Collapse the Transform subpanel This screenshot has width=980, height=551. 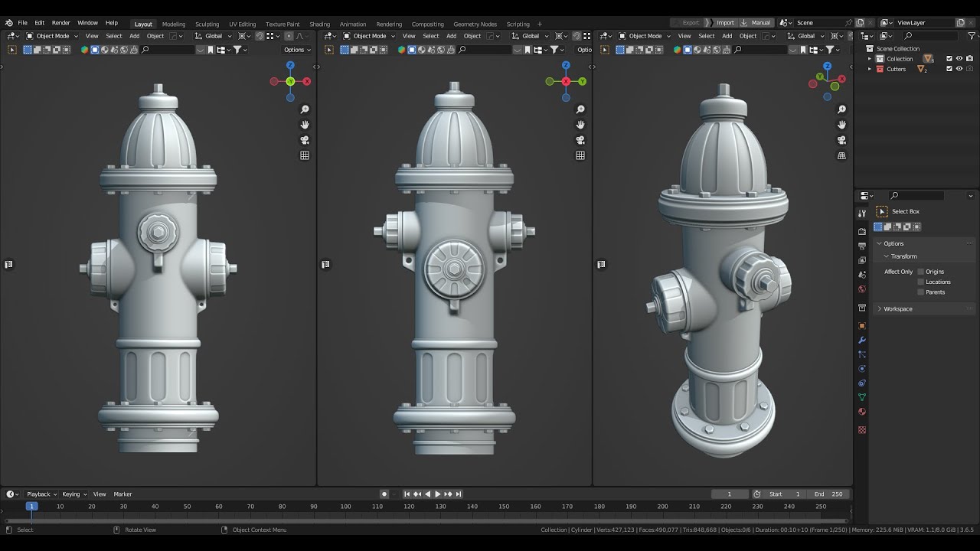pyautogui.click(x=886, y=256)
